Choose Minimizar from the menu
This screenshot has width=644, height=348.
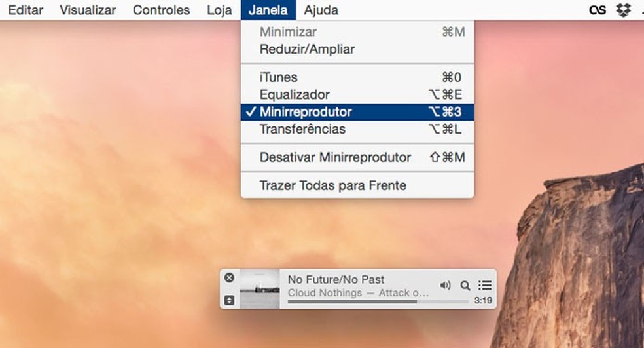tap(357, 32)
